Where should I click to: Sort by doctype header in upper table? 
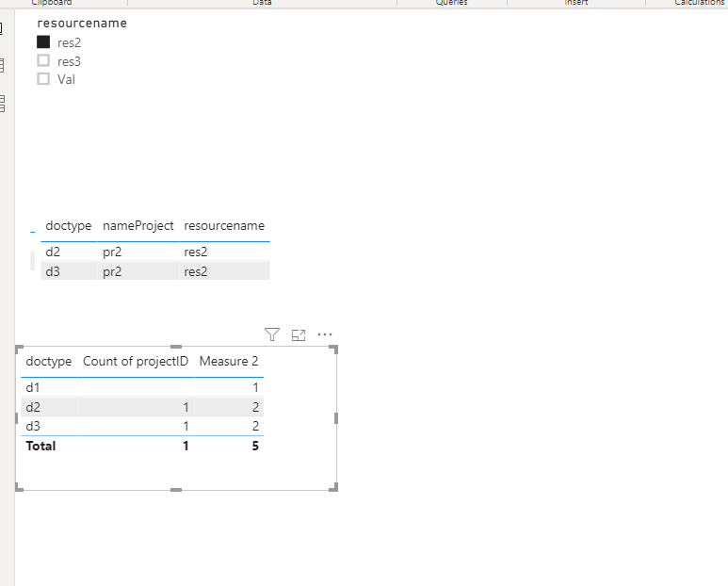68,226
